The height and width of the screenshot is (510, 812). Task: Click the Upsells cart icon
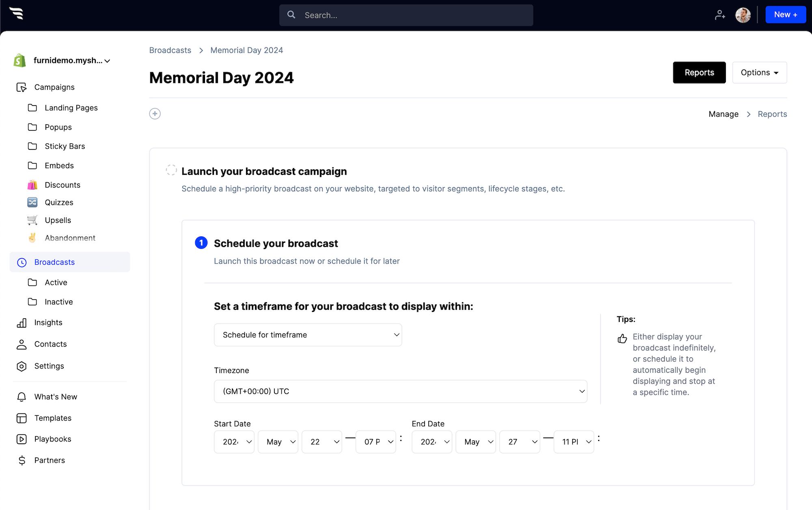[32, 220]
